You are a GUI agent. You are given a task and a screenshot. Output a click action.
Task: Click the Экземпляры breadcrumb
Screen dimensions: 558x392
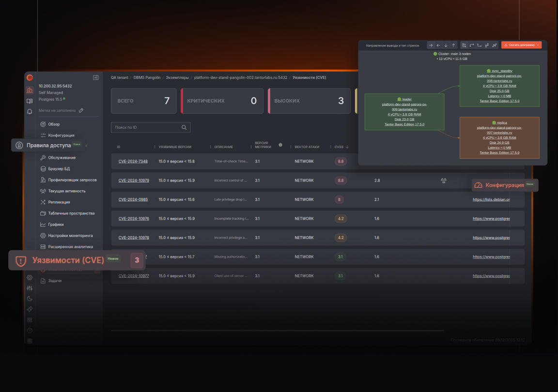coord(177,77)
